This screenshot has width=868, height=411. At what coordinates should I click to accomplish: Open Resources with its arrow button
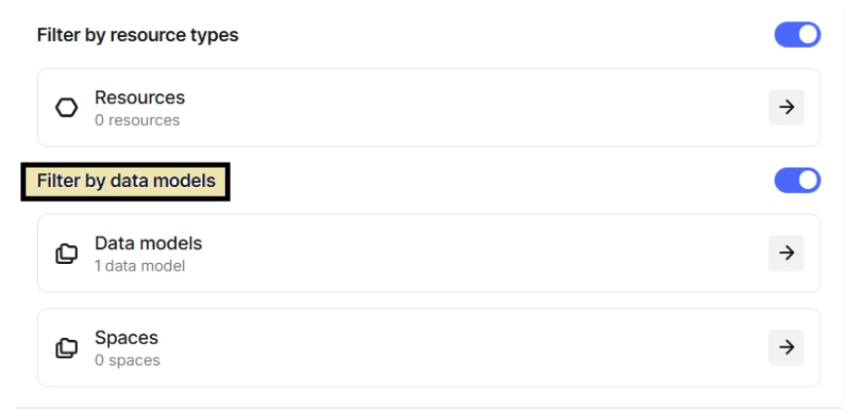pyautogui.click(x=786, y=108)
